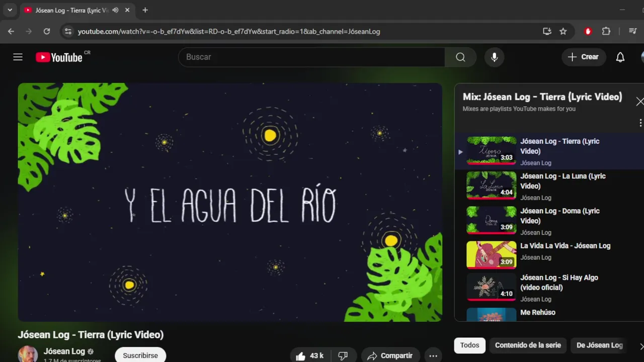Dislike the video
The image size is (644, 362).
click(343, 355)
